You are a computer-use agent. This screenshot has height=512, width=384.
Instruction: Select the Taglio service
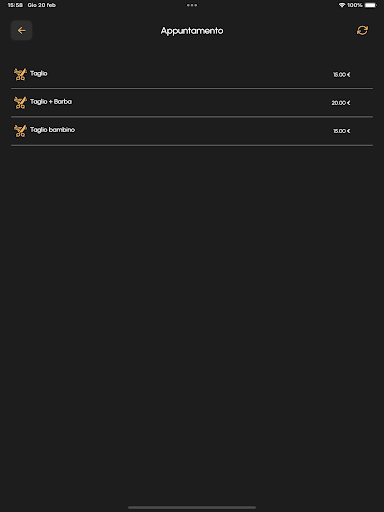pyautogui.click(x=192, y=74)
